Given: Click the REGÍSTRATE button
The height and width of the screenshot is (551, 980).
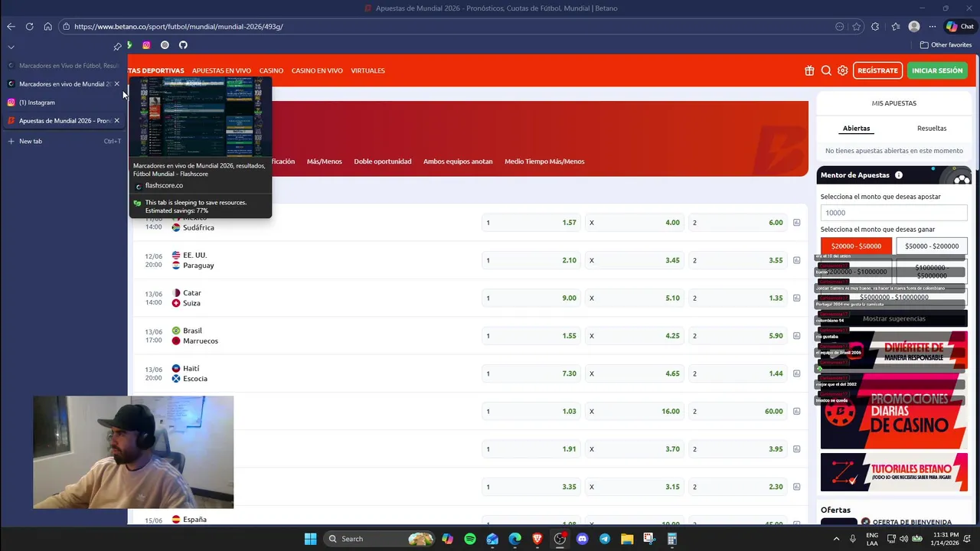Looking at the screenshot, I should click(877, 70).
